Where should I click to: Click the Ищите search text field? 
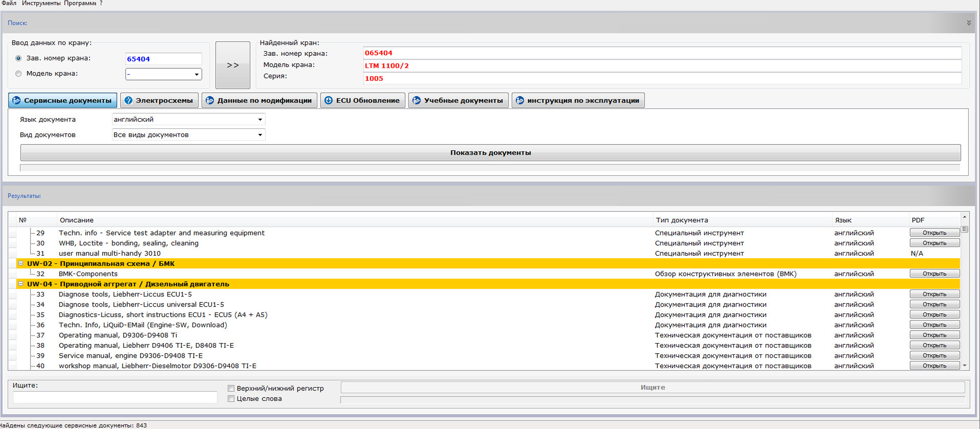pos(115,397)
